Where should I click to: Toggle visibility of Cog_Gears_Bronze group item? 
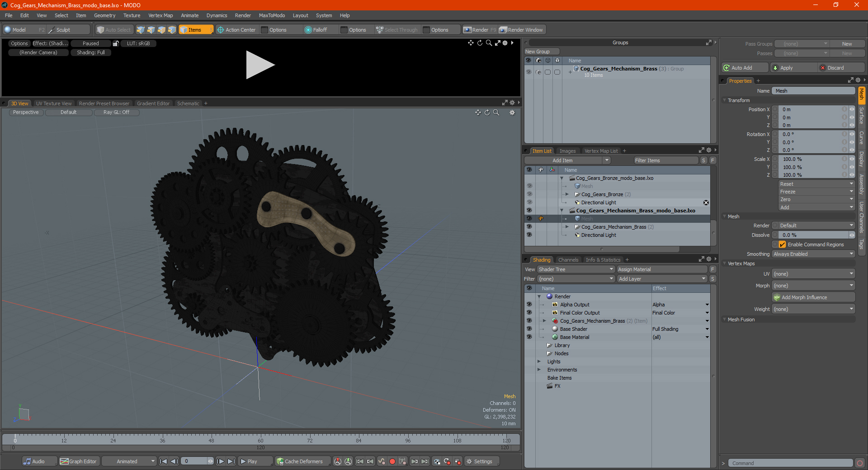(x=529, y=194)
